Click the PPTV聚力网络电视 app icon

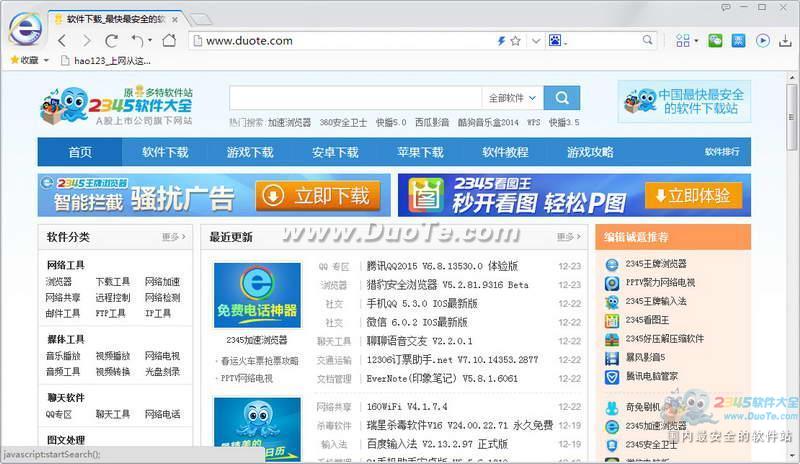612,283
